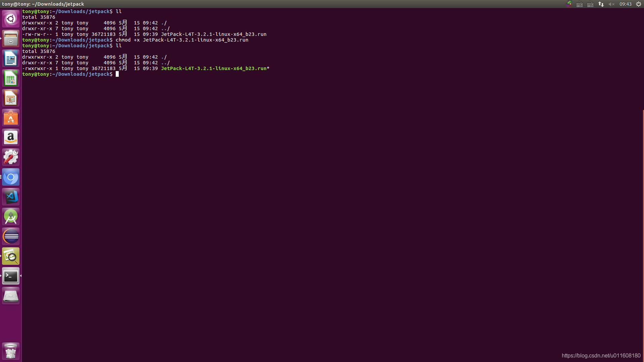Focus the Terminal icon in launcher
The height and width of the screenshot is (362, 644).
(x=11, y=276)
